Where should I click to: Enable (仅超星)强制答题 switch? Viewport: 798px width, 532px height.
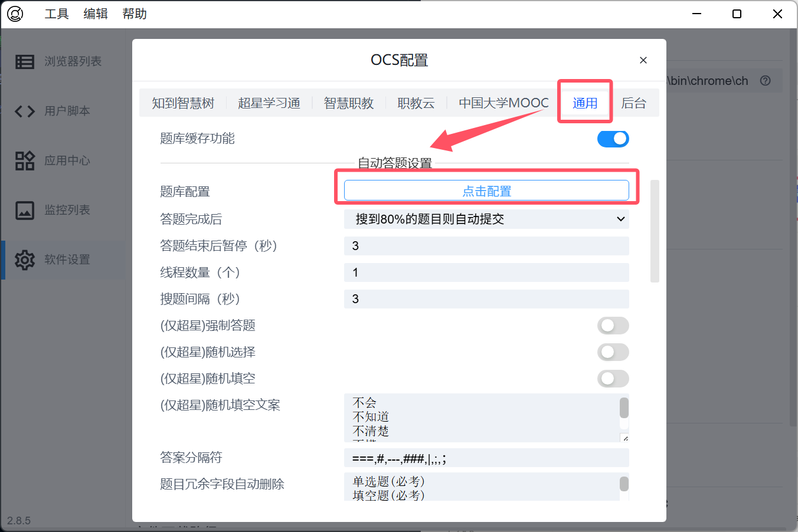click(x=613, y=326)
